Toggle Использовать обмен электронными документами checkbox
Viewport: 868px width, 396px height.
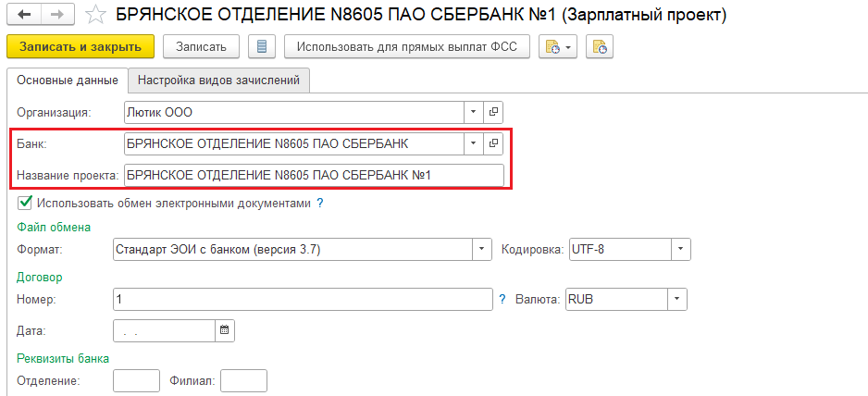[24, 203]
